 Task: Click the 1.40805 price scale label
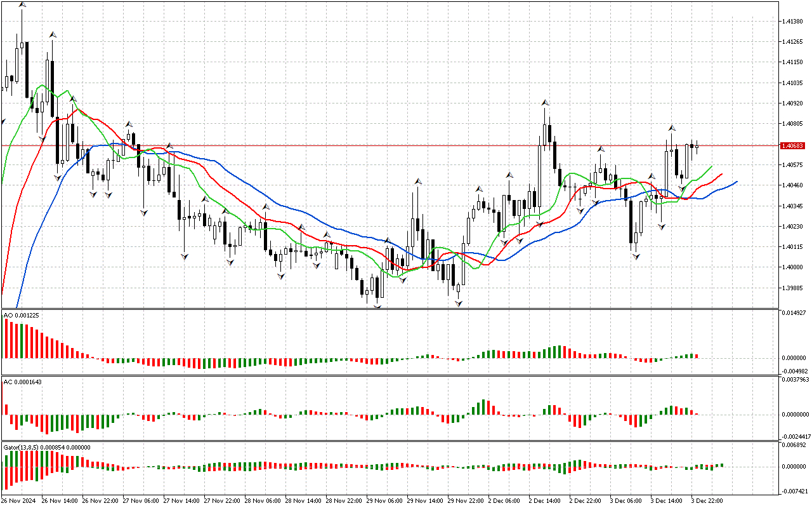pos(792,124)
